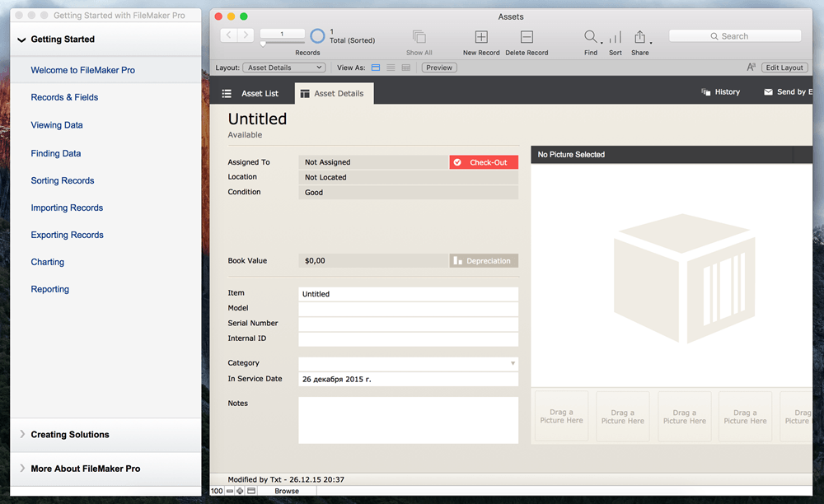Click the Condition field showing Good
Screen dimensions: 824x504
coord(409,193)
